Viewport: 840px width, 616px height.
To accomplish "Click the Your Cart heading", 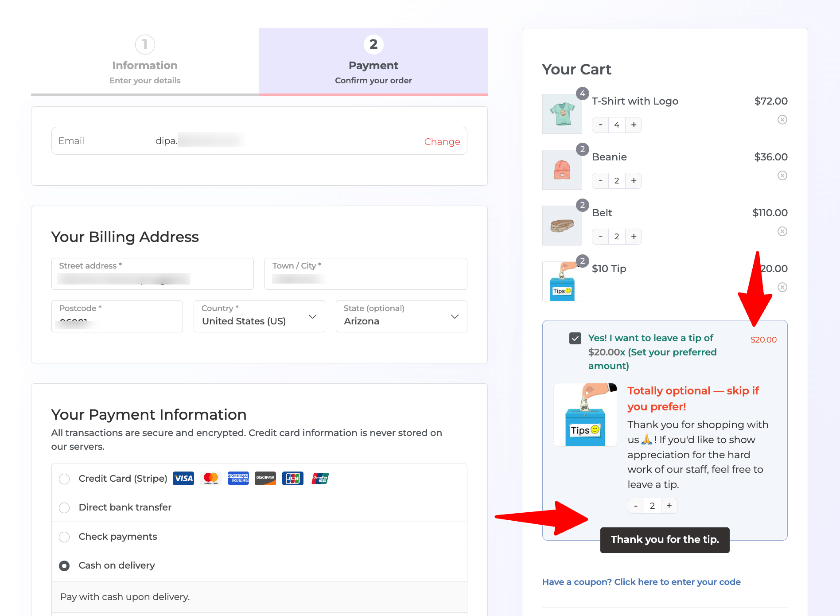I will 576,70.
